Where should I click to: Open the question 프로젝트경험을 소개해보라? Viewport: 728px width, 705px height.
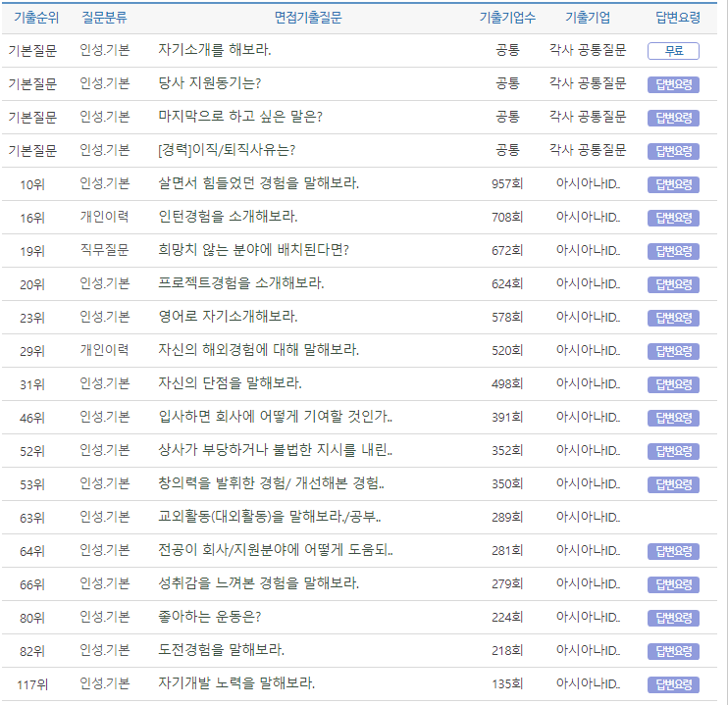pos(240,283)
